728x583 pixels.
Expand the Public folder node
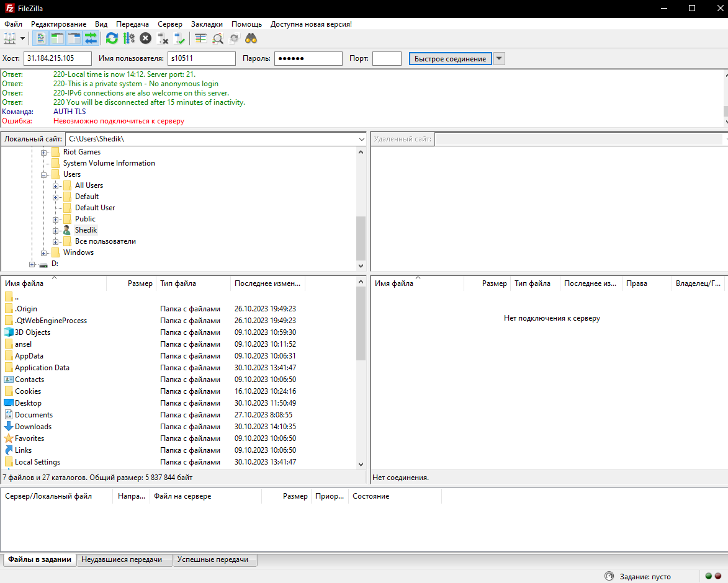click(x=55, y=220)
